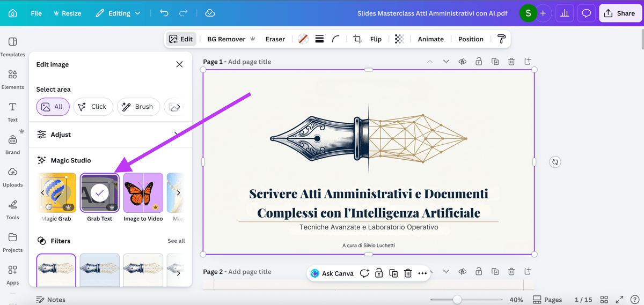The image size is (644, 305).
Task: Click the copy style paint roller icon
Action: point(501,39)
